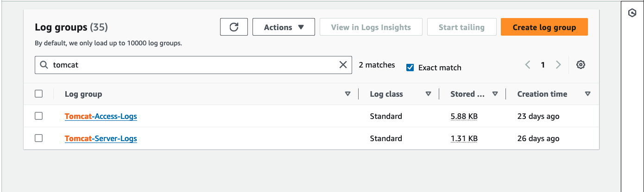Sort by Log group column arrow
This screenshot has width=644, height=192.
pyautogui.click(x=348, y=94)
